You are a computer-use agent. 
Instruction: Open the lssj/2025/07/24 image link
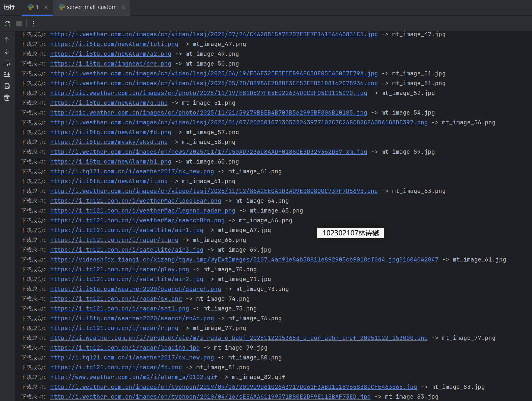pyautogui.click(x=214, y=34)
